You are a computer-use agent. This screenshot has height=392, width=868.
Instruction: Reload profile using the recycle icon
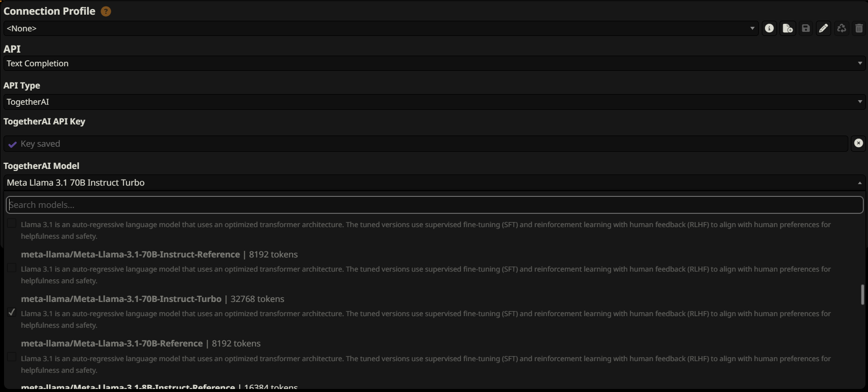click(x=841, y=28)
